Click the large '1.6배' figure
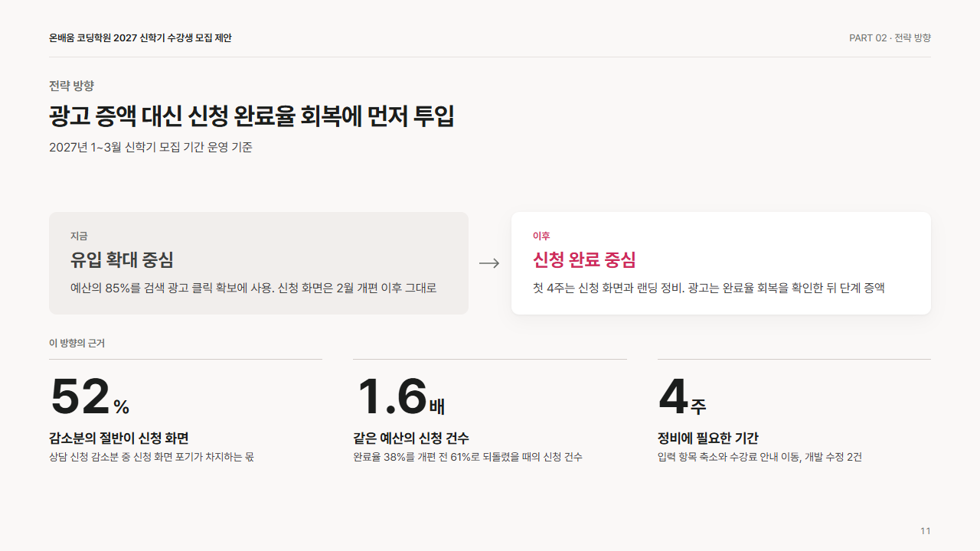This screenshot has width=980, height=551. (400, 396)
